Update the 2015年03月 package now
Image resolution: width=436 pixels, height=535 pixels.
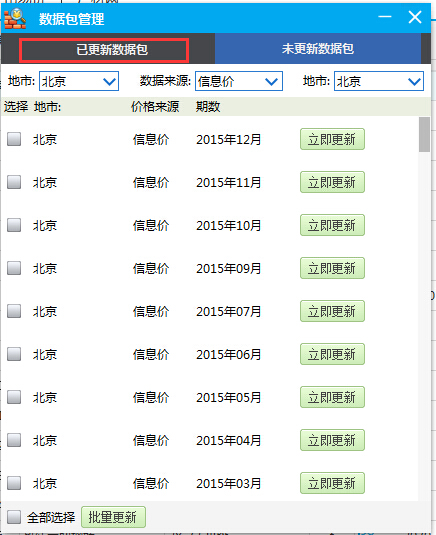(x=332, y=483)
